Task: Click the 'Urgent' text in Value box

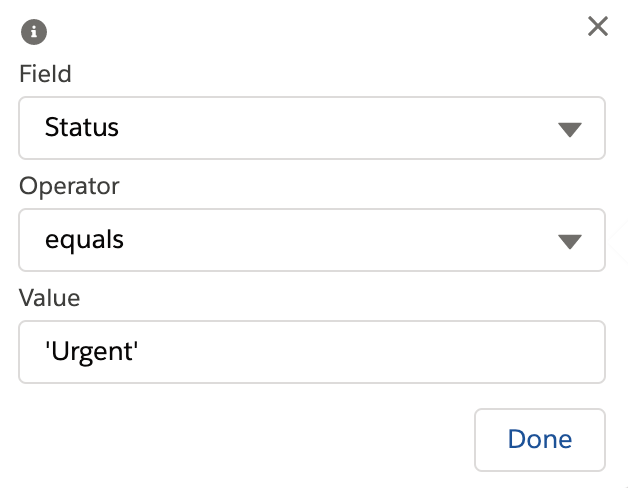Action: pos(92,352)
